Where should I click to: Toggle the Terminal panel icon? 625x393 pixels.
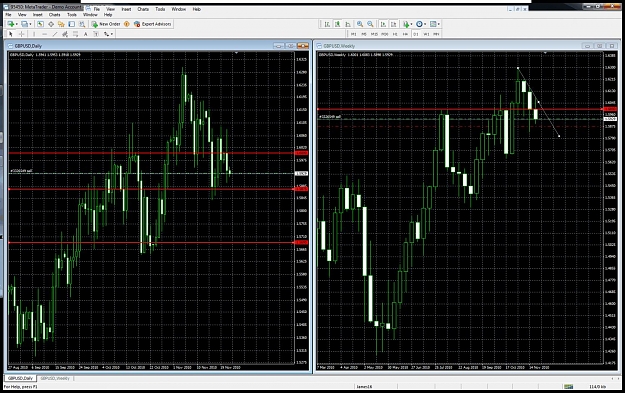click(x=71, y=24)
